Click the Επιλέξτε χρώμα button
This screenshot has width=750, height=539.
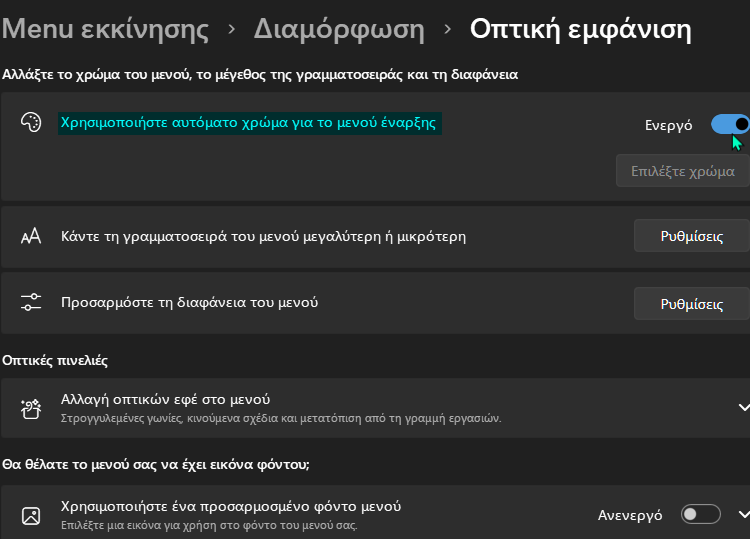tap(683, 171)
